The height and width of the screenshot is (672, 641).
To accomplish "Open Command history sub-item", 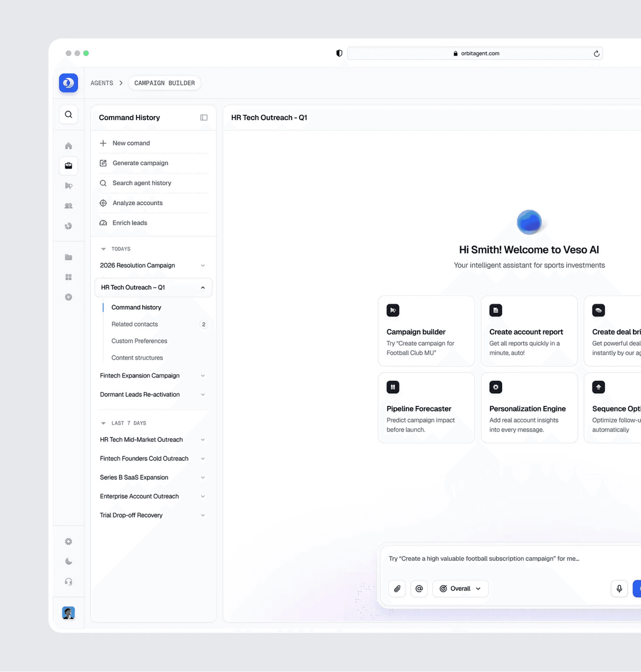I will click(x=136, y=308).
